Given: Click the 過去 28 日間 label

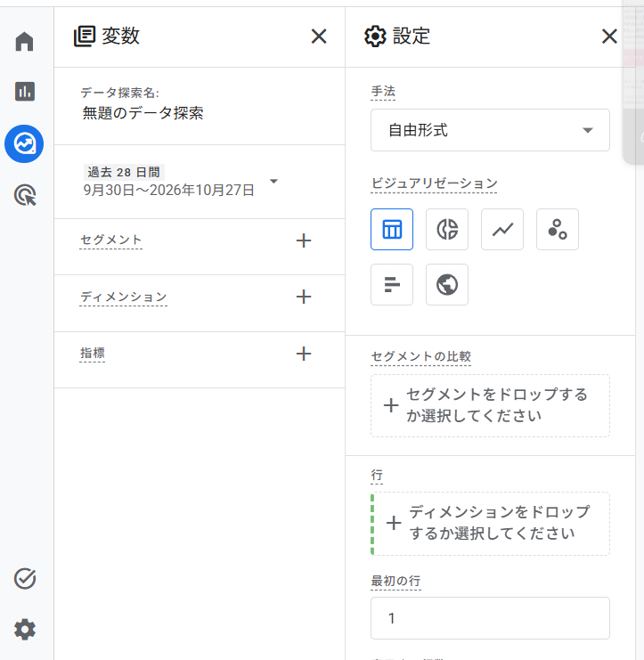Looking at the screenshot, I should [x=124, y=172].
